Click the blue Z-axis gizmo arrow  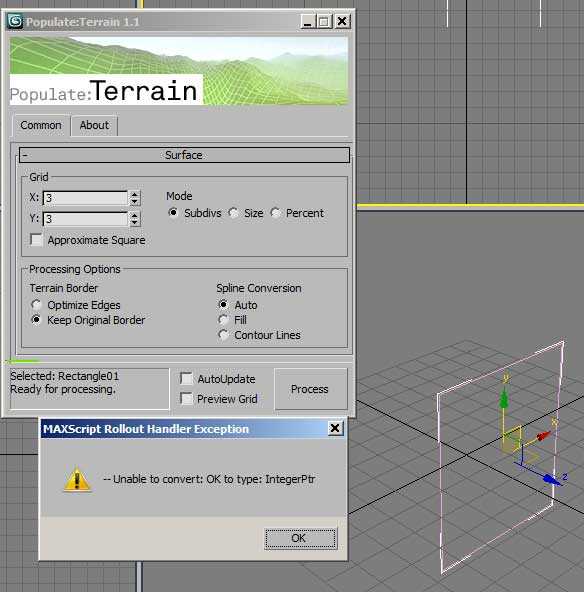tap(552, 479)
